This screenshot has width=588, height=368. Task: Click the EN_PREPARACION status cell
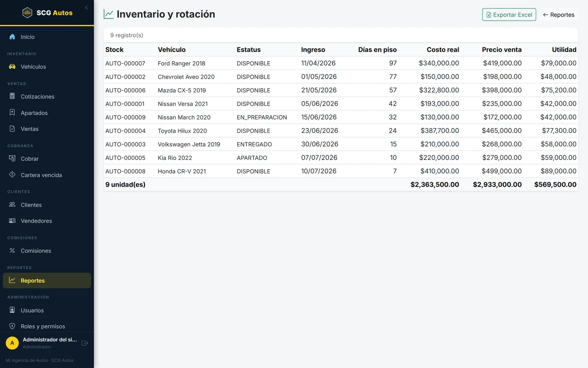(x=262, y=117)
